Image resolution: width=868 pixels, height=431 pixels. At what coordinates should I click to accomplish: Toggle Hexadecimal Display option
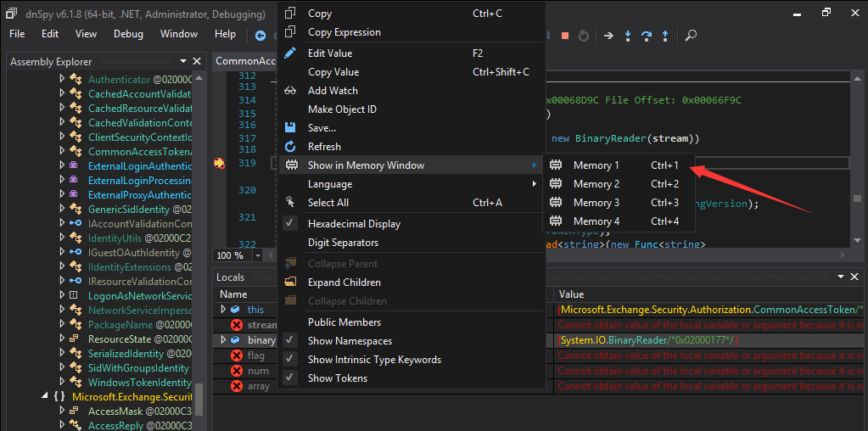(x=412, y=223)
